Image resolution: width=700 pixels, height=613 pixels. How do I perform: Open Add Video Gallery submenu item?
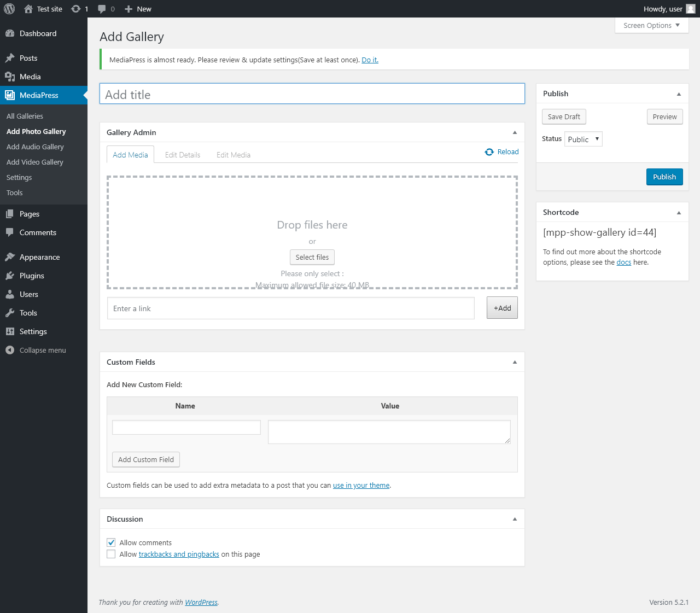[35, 162]
